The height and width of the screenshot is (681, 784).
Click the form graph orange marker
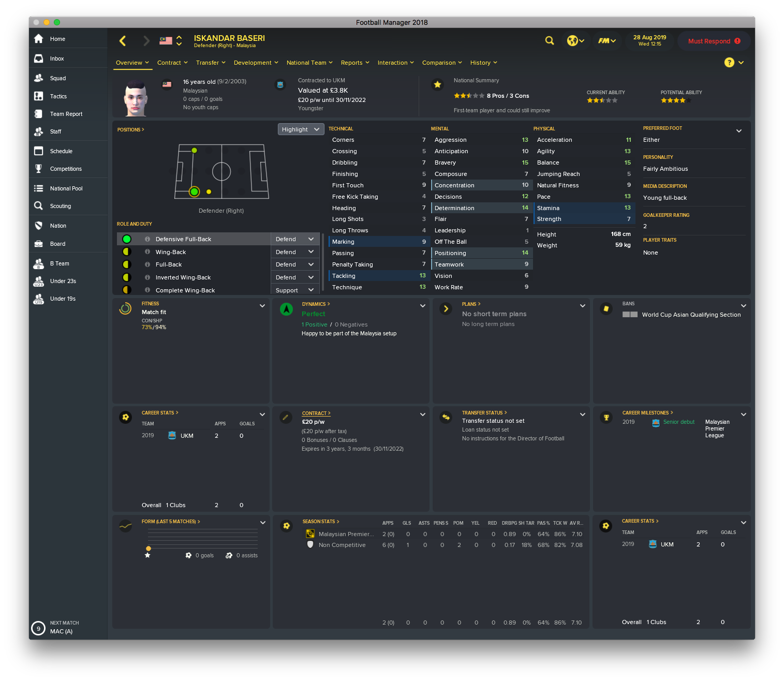tap(149, 549)
